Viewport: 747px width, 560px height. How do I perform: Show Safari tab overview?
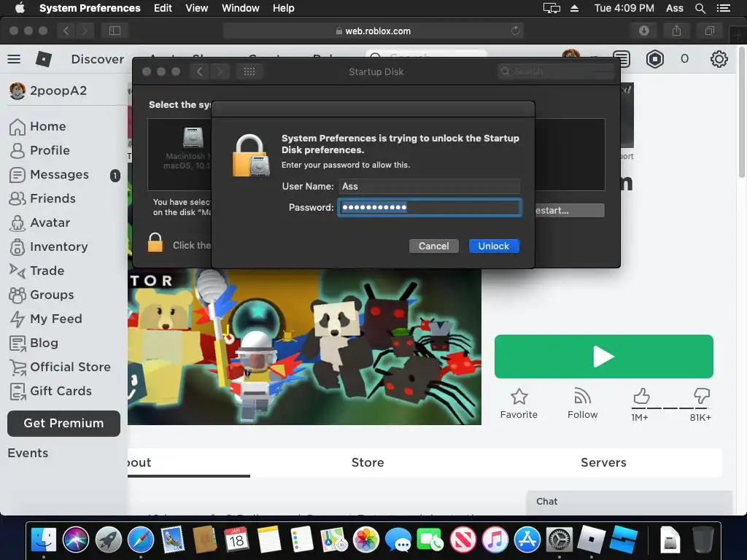pos(709,31)
